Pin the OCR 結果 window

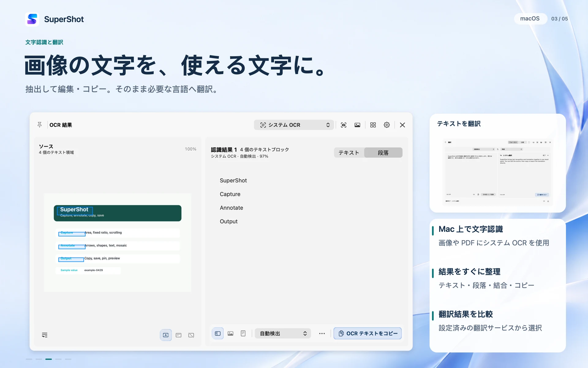pyautogui.click(x=40, y=125)
